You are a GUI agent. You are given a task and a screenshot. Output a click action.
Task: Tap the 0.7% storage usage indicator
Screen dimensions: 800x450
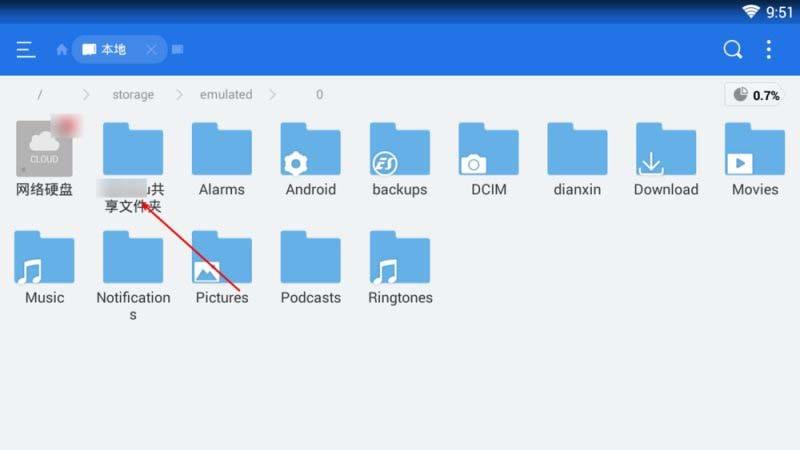pyautogui.click(x=755, y=95)
